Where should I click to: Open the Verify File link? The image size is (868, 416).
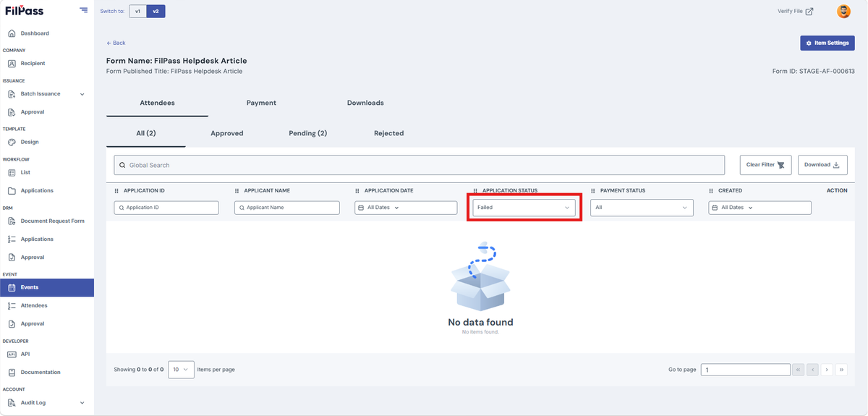[x=795, y=12]
